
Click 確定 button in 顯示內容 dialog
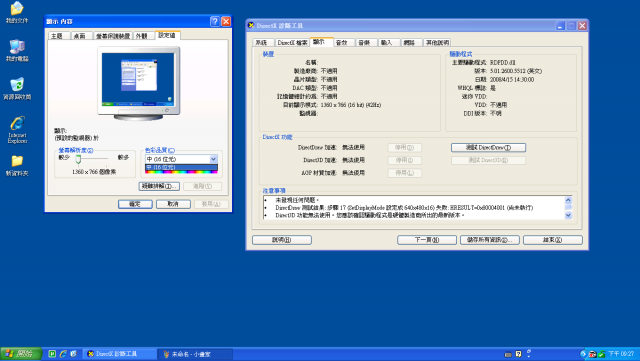click(x=136, y=204)
